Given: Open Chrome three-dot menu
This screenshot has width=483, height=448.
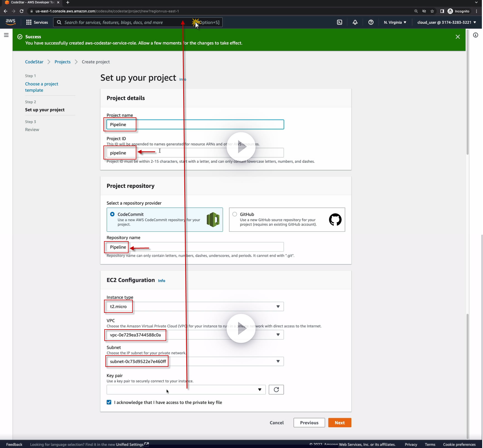Looking at the screenshot, I should pyautogui.click(x=477, y=11).
